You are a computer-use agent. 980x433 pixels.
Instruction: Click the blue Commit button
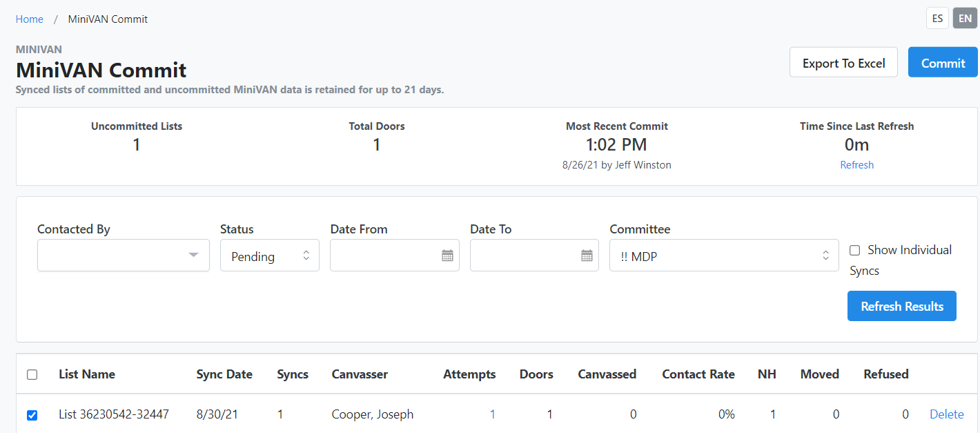click(943, 63)
